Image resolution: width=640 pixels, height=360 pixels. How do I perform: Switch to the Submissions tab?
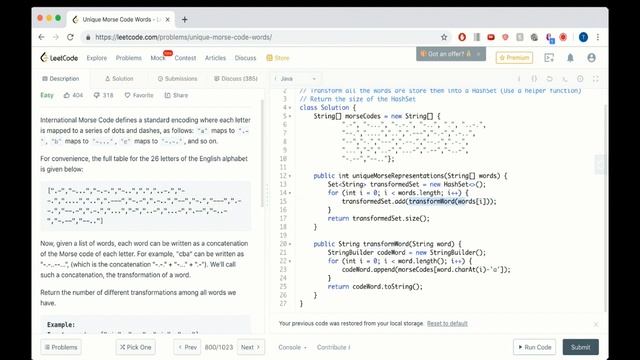click(178, 78)
